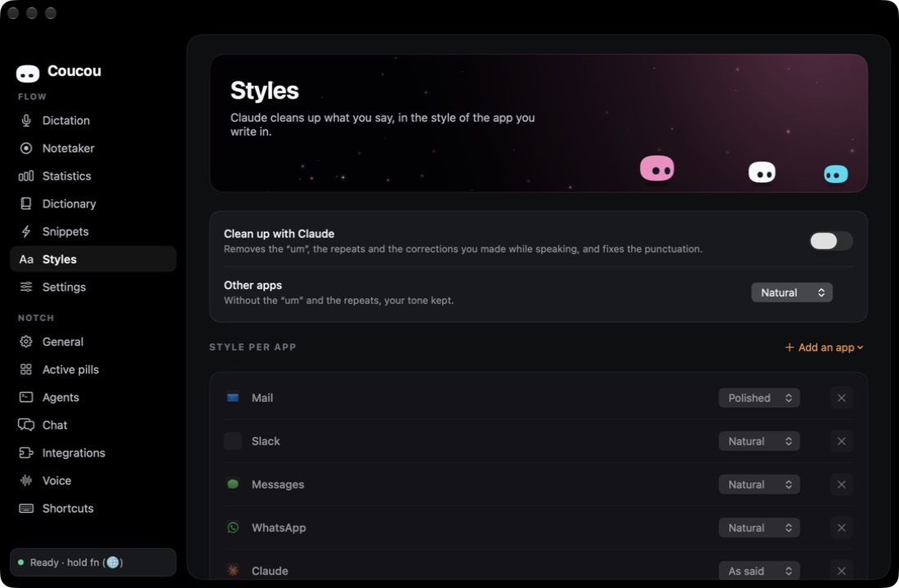Open the Settings section
This screenshot has height=588, width=899.
(x=93, y=287)
